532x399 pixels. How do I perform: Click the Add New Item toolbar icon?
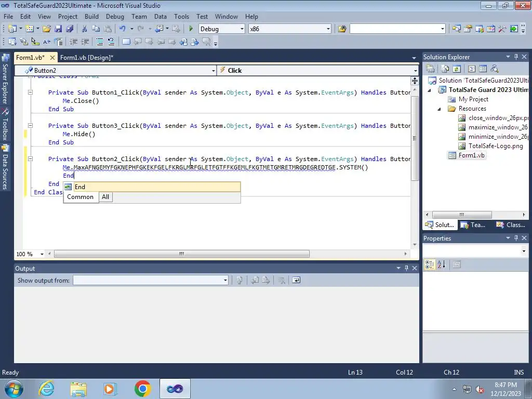pos(30,29)
